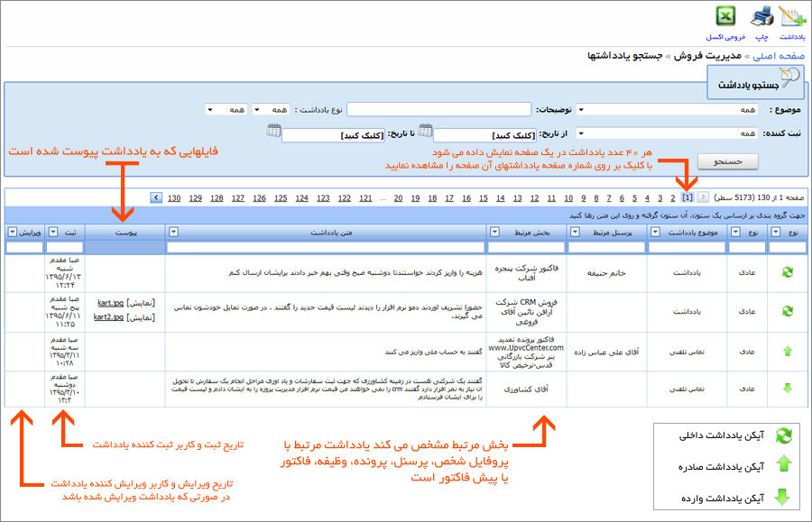The image size is (812, 522).
Task: Open filter arrow of متن یادداشت column header
Action: tap(173, 233)
